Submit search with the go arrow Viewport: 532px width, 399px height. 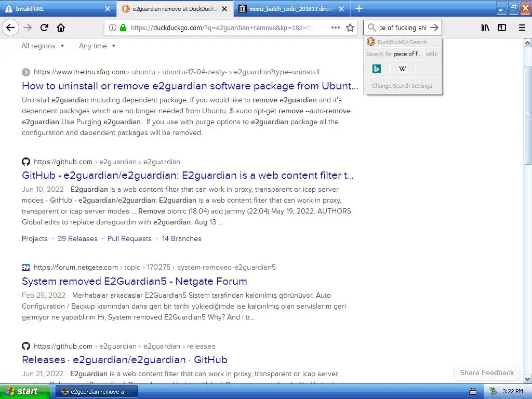click(434, 28)
